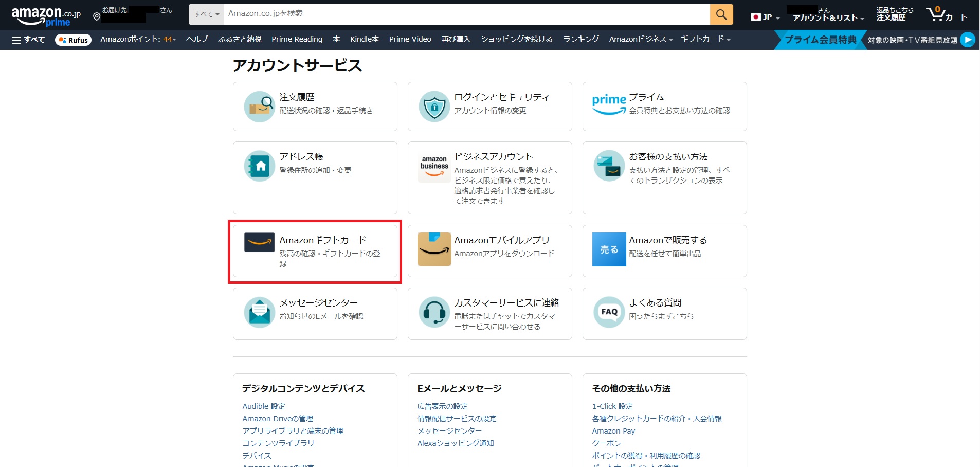Screen dimensions: 980x467
Task: Click the 注文履歴 package icon
Action: [x=259, y=106]
